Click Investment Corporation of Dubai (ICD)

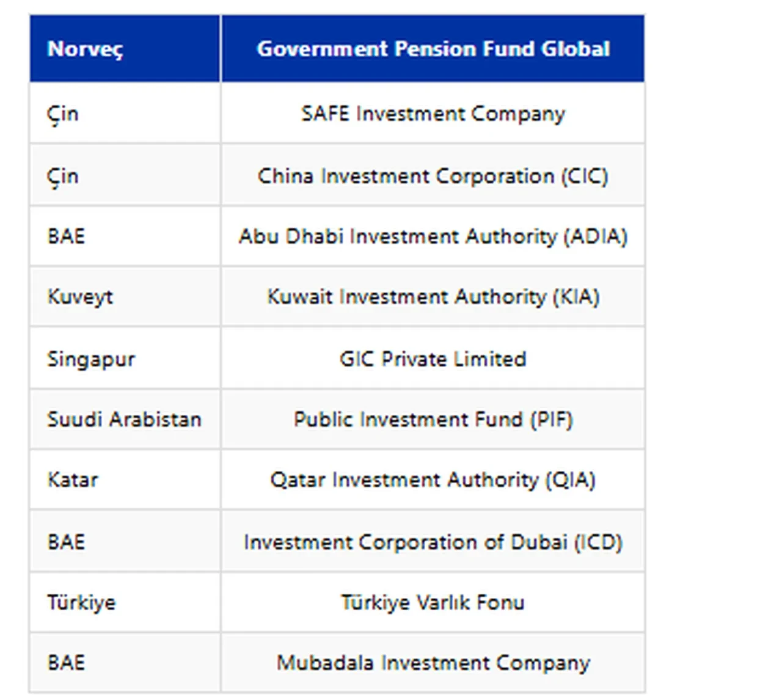pyautogui.click(x=433, y=542)
